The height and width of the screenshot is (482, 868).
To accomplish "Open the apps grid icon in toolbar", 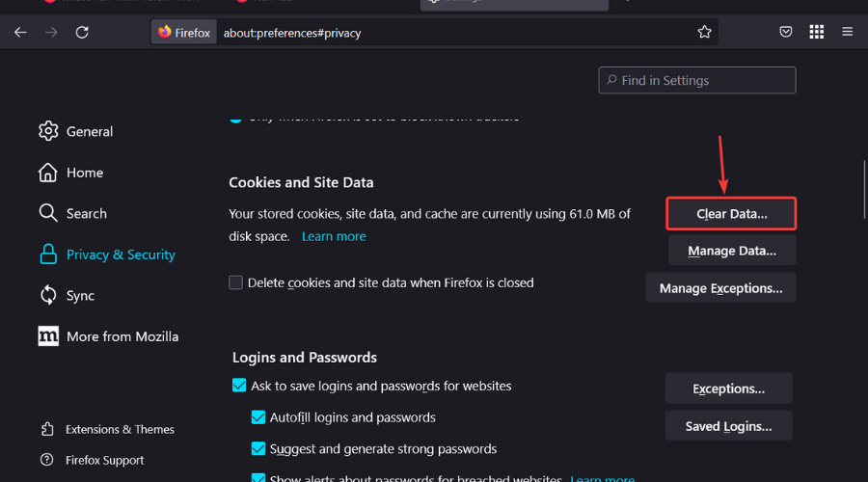I will coord(817,32).
